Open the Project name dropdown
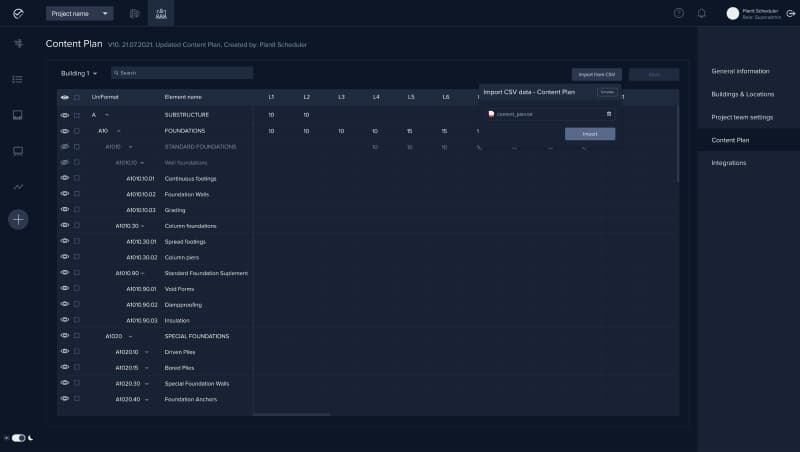800x452 pixels. [80, 13]
